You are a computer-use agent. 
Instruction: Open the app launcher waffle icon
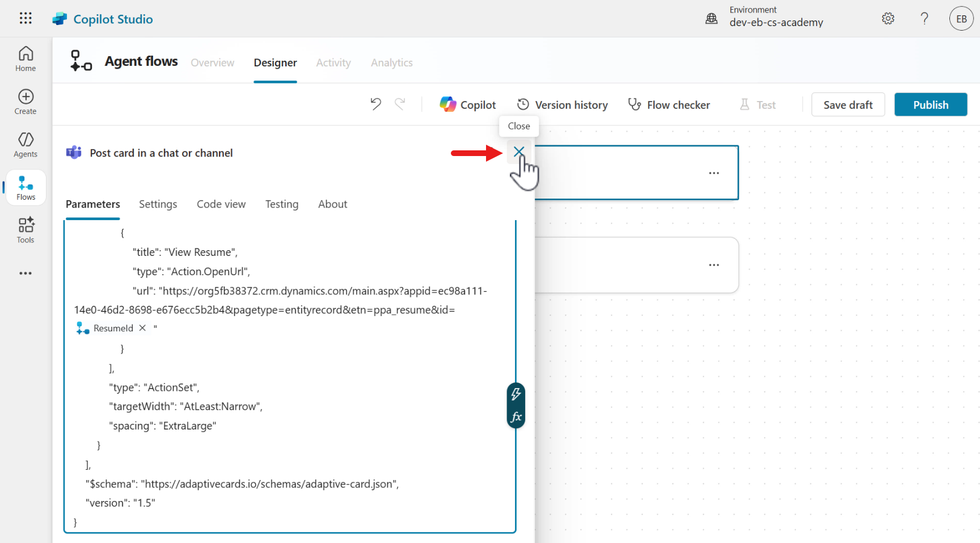[x=26, y=18]
